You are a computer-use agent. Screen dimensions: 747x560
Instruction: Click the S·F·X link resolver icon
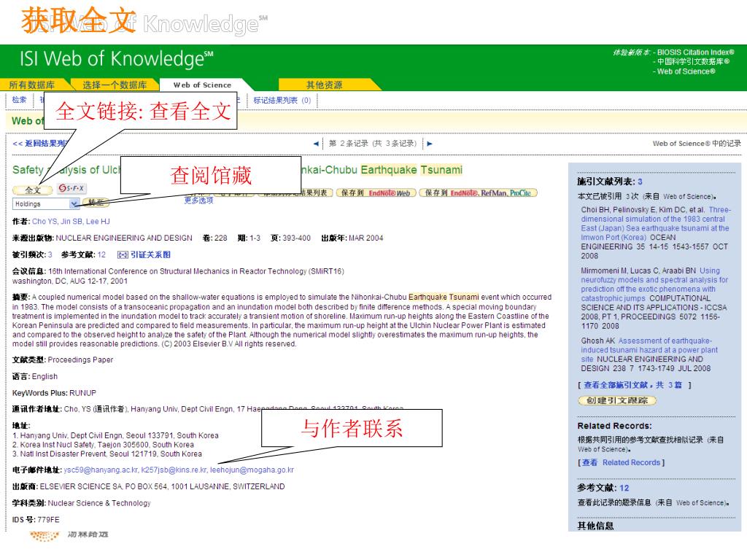[x=71, y=189]
